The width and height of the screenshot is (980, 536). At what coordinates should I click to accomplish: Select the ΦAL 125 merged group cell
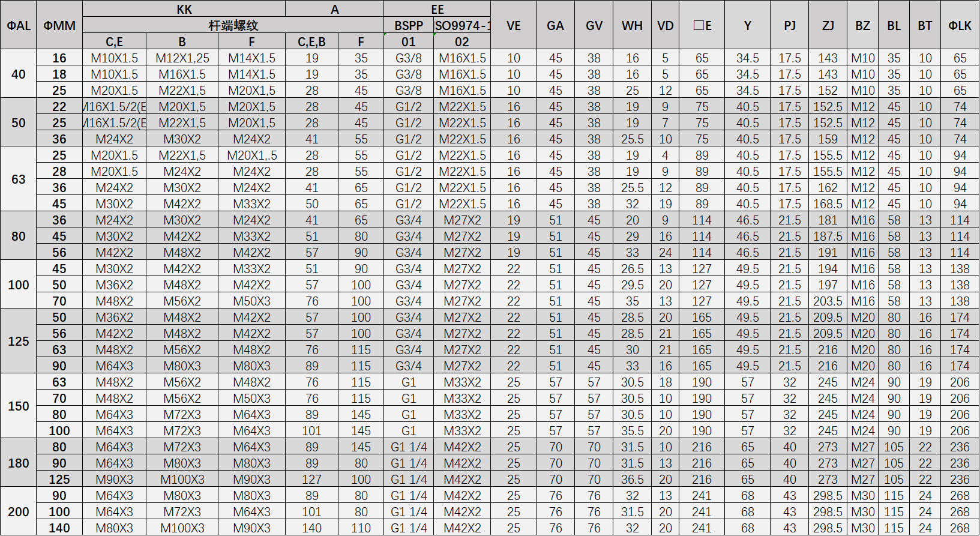pos(18,341)
